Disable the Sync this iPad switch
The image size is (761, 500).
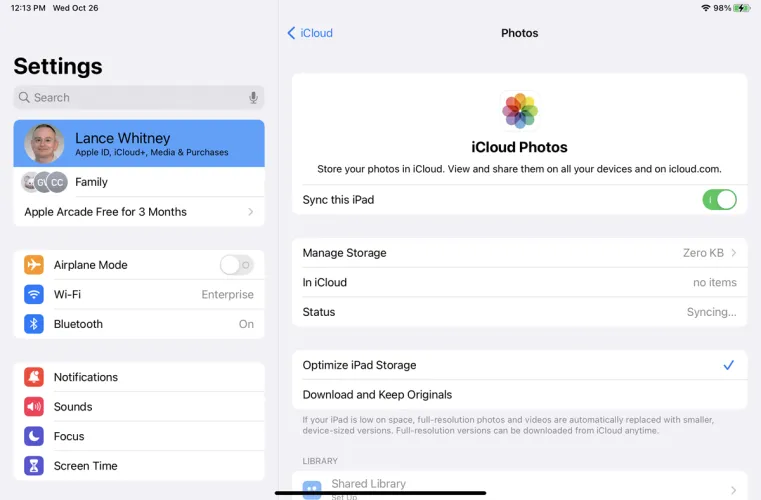[x=719, y=200]
